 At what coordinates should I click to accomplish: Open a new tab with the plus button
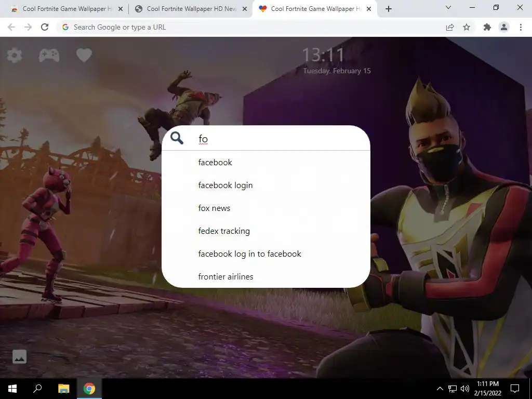389,9
